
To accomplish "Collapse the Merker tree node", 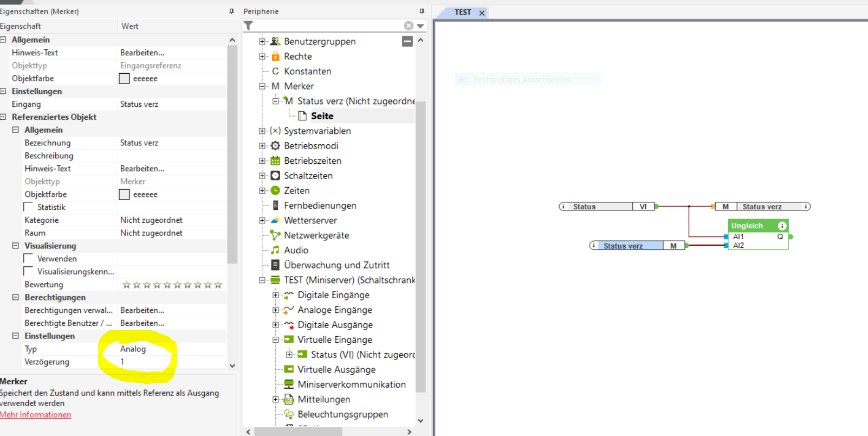I will click(x=262, y=86).
